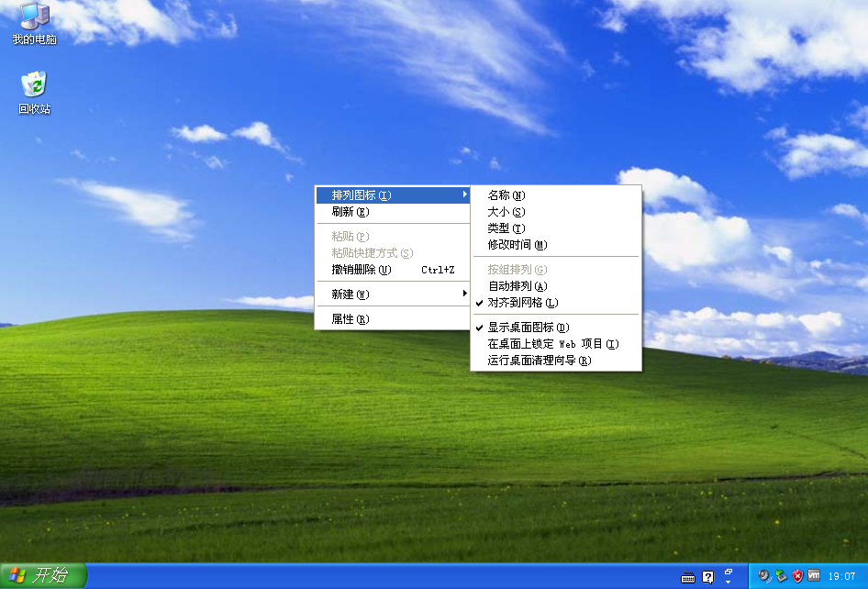Click the disabled 按组排列 option
Image resolution: width=868 pixels, height=589 pixels.
[556, 270]
